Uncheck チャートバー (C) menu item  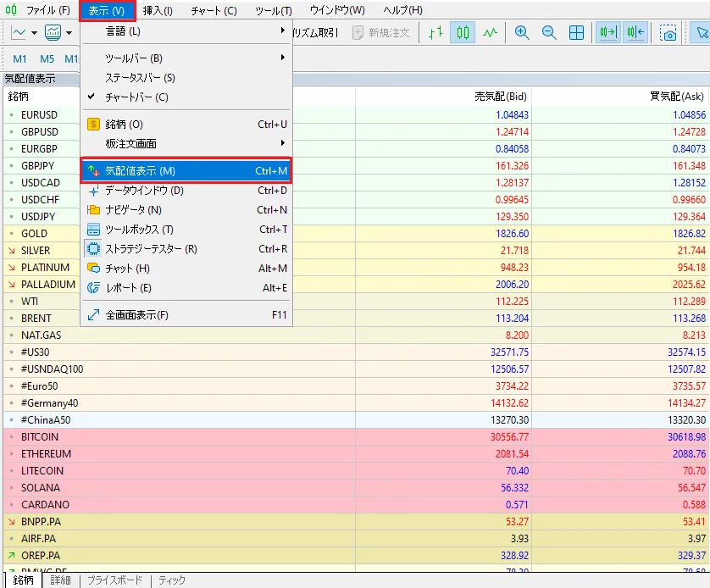(186, 97)
